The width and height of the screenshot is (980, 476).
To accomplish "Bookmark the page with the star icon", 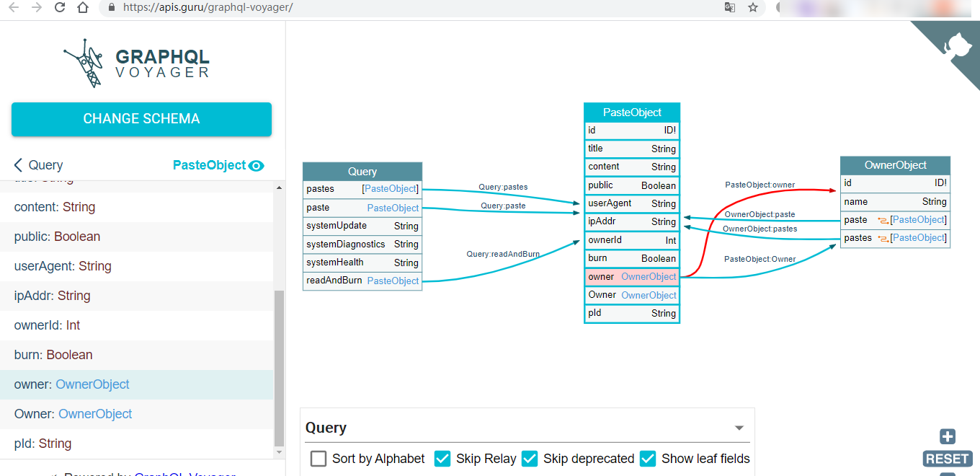I will [x=753, y=8].
